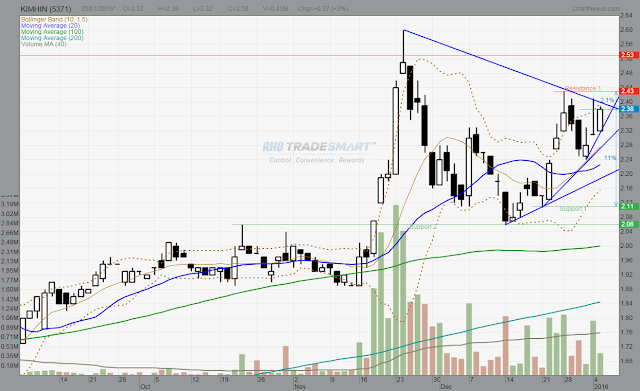Click the 1.84 price axis value

pos(627,303)
